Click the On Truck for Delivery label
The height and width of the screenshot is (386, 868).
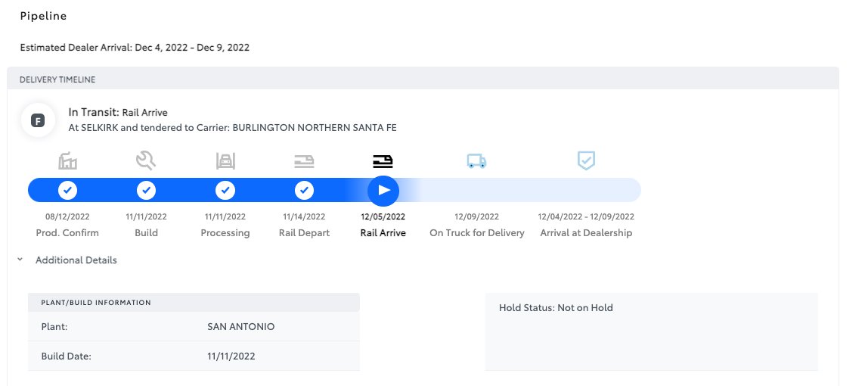click(x=476, y=233)
